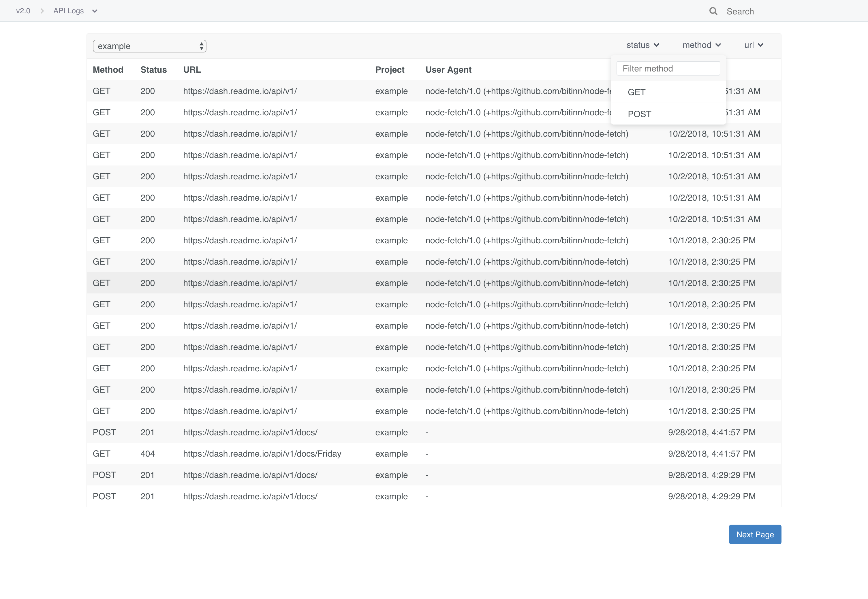868x599 pixels.
Task: Click chevron next to API Logs
Action: click(x=95, y=11)
